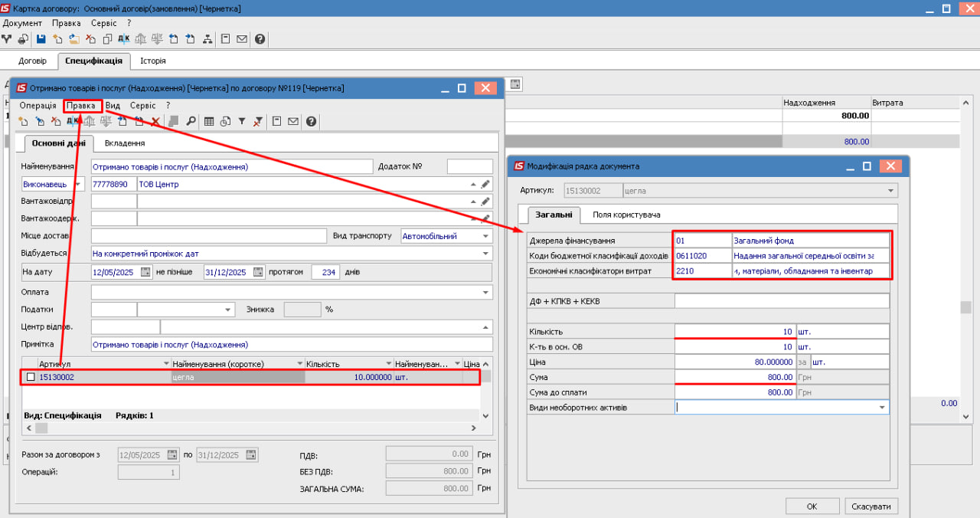
Task: Click the Додаток № input field
Action: tap(470, 166)
